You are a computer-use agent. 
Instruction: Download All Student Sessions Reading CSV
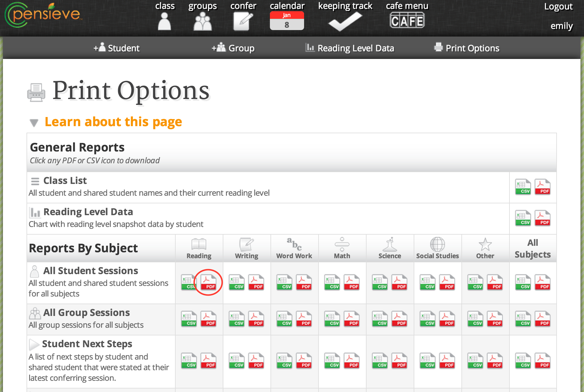pyautogui.click(x=189, y=282)
